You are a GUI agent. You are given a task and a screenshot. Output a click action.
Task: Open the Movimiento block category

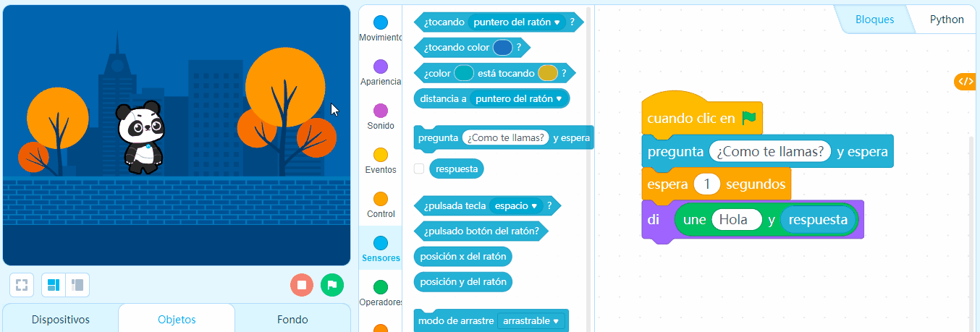tap(380, 29)
